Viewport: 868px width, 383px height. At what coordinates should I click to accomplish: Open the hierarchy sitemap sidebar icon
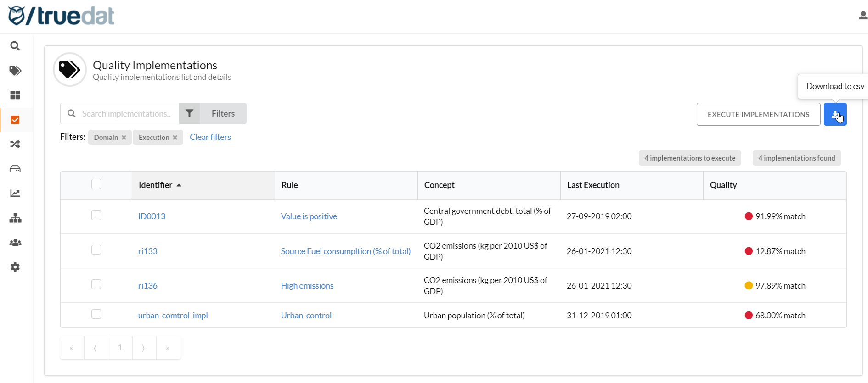pos(15,218)
